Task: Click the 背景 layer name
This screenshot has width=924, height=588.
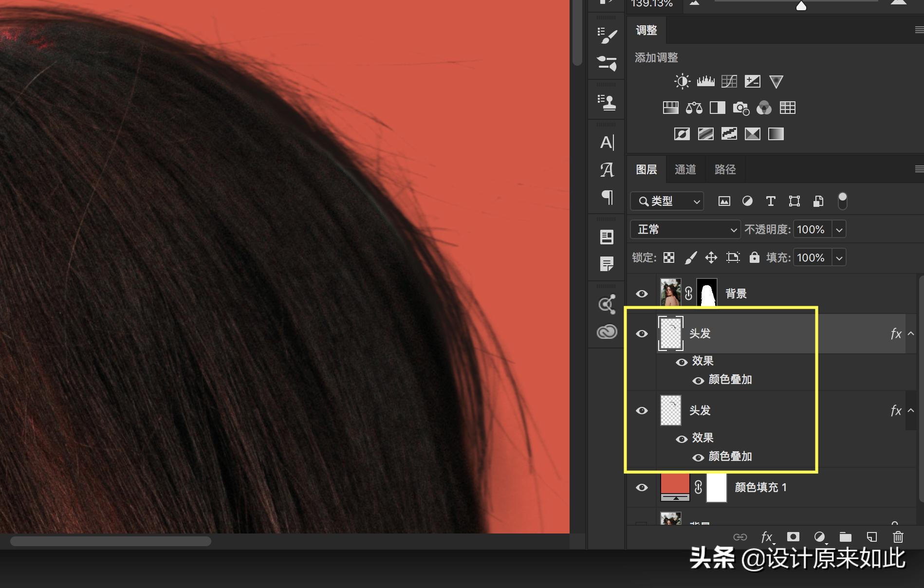Action: [736, 294]
